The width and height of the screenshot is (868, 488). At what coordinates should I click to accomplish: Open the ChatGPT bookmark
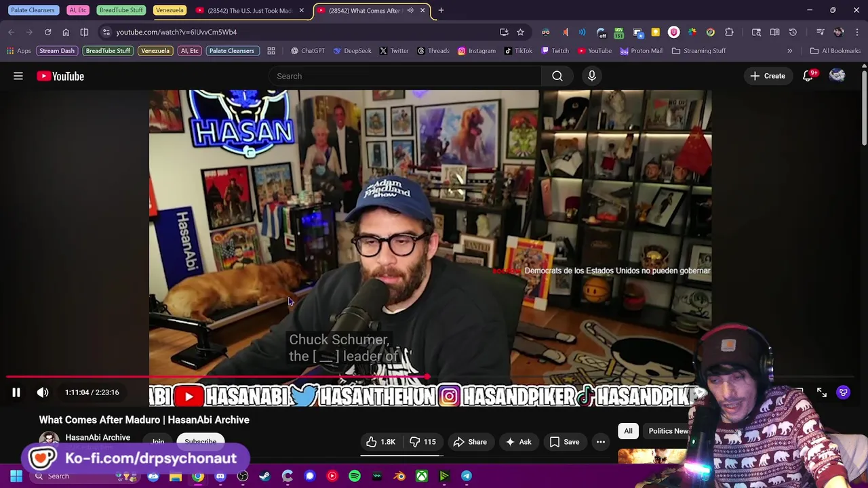307,51
